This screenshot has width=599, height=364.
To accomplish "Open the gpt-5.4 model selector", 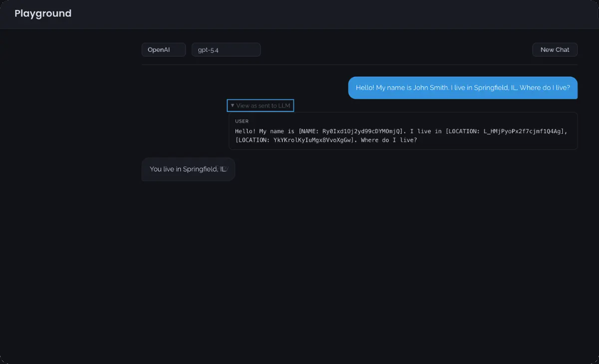I will pos(226,49).
